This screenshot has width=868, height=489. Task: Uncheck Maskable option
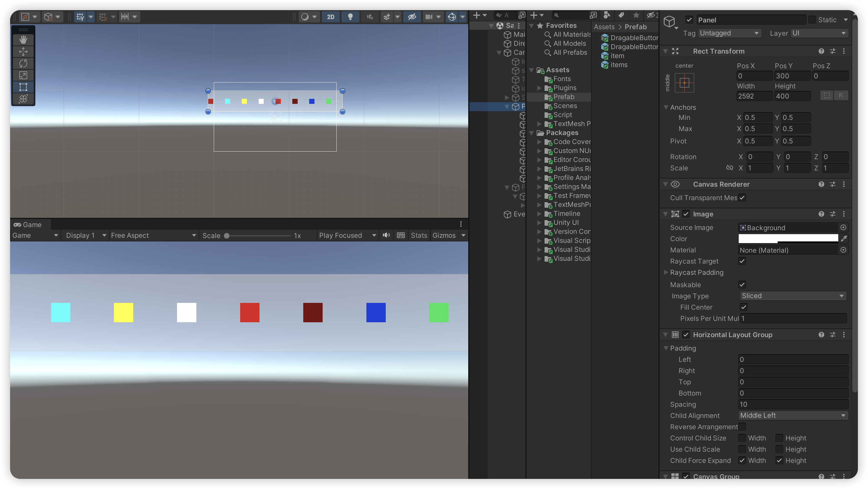pyautogui.click(x=742, y=285)
